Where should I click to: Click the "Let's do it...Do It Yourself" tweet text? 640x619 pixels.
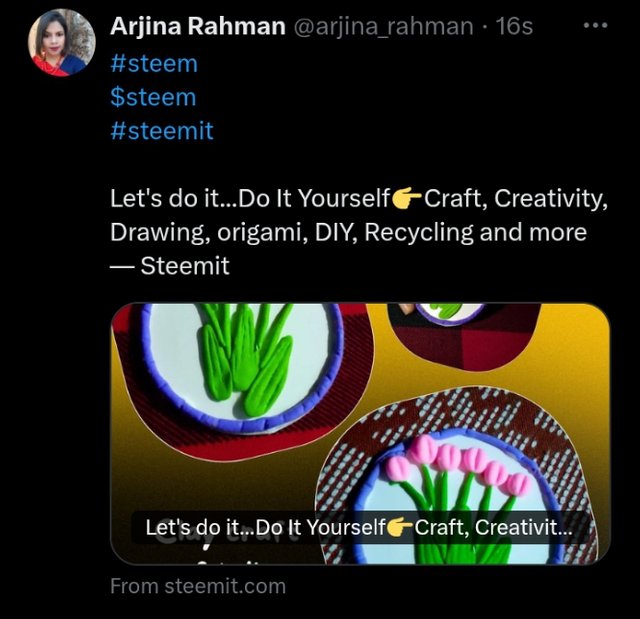pyautogui.click(x=249, y=198)
